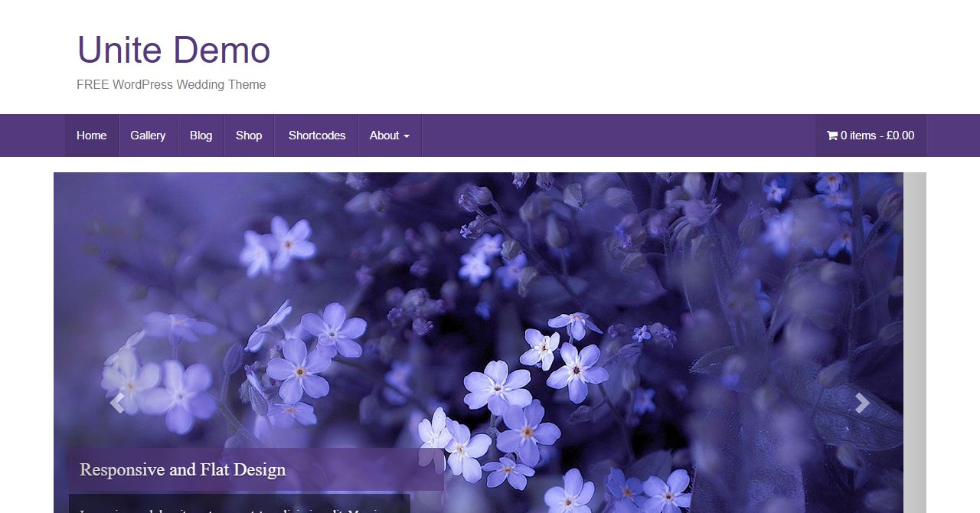The width and height of the screenshot is (980, 513).
Task: Click the gray strip beside the slider
Action: pos(915,342)
